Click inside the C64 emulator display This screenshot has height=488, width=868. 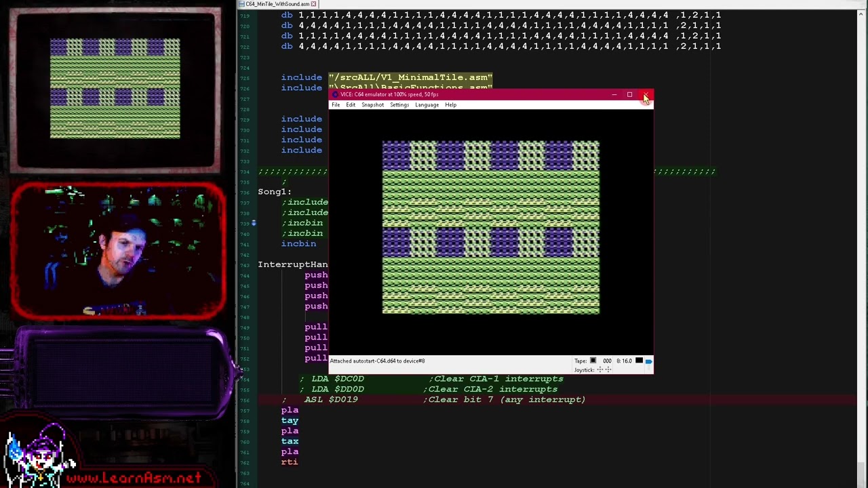click(490, 228)
